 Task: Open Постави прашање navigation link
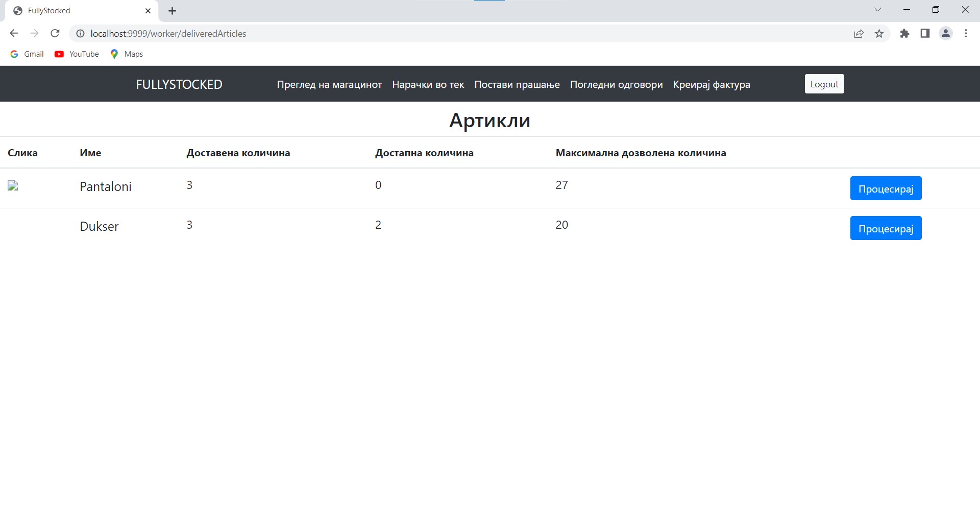pyautogui.click(x=517, y=84)
